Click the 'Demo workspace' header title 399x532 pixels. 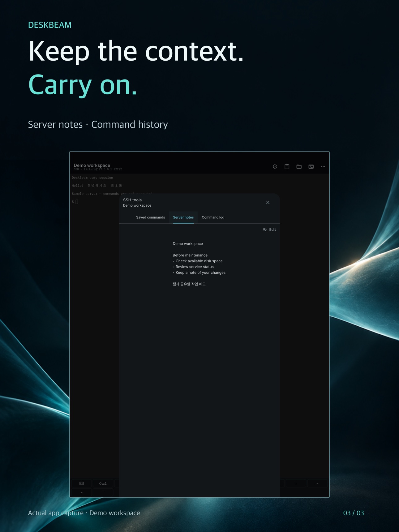click(92, 165)
